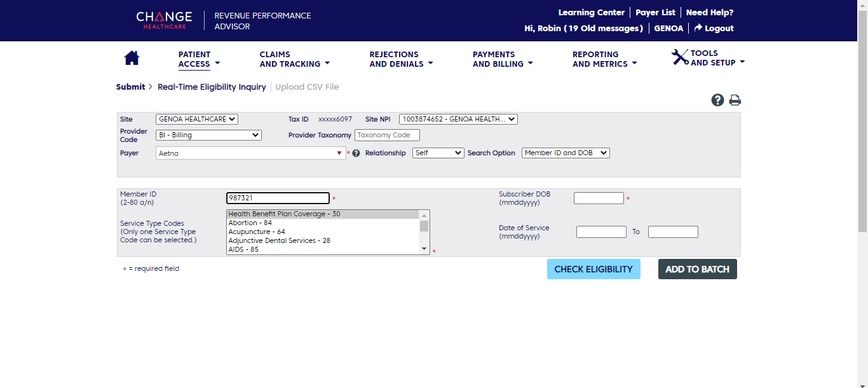Print the page using the printer icon

point(735,100)
